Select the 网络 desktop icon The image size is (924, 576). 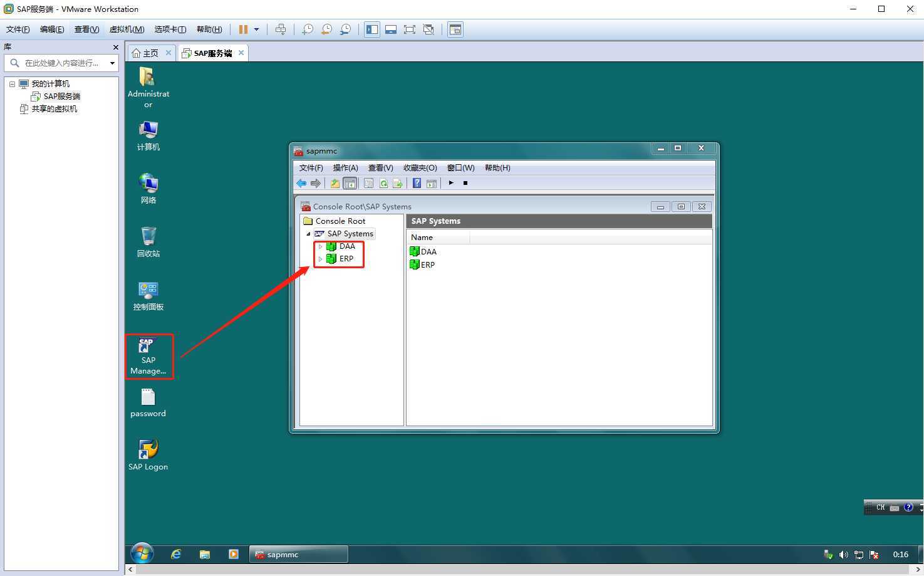coord(148,189)
